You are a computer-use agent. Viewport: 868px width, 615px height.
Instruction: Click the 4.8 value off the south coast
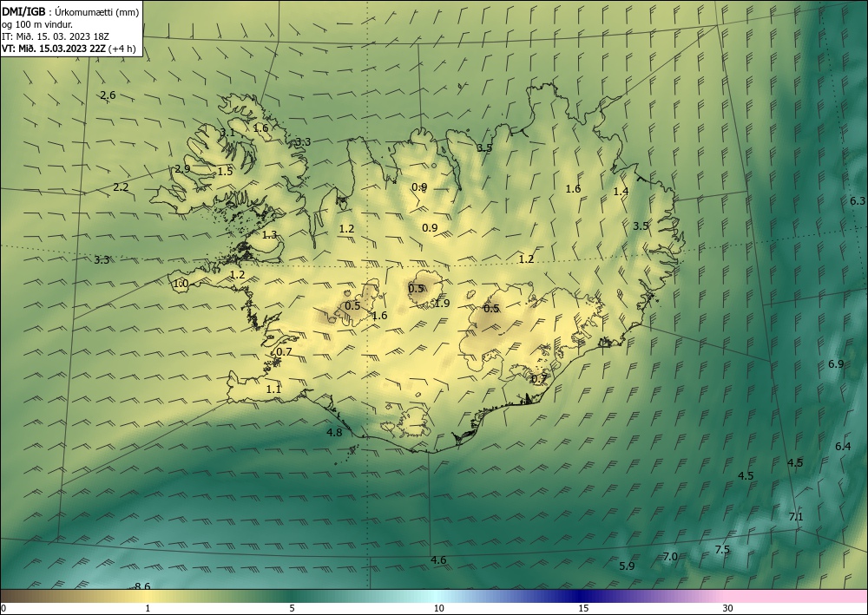334,433
